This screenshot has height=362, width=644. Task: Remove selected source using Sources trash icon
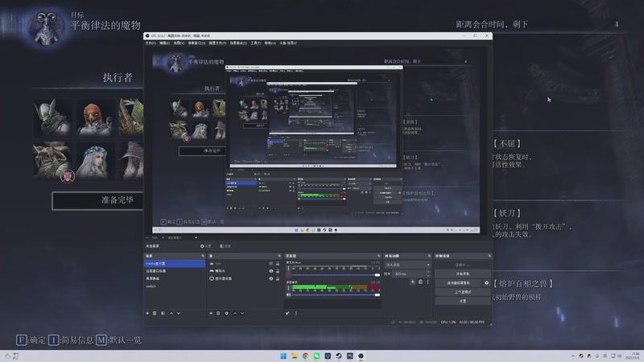click(x=218, y=313)
